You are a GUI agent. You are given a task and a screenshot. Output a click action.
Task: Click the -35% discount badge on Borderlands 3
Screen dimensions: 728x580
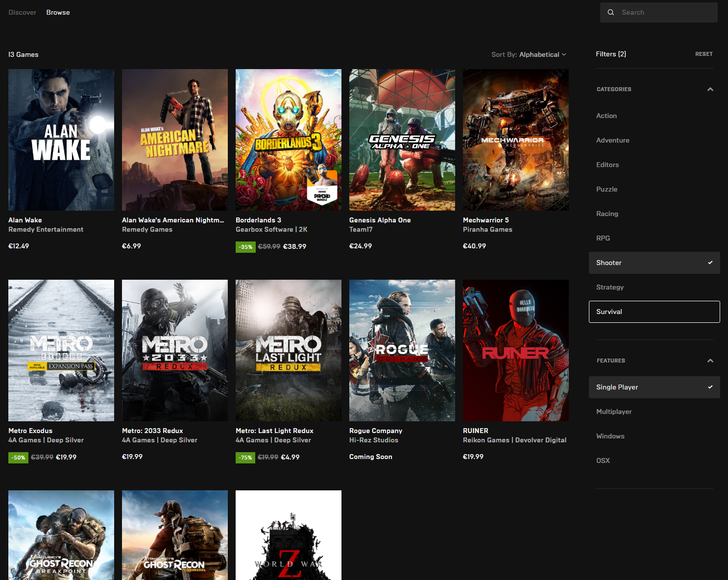[x=245, y=247]
